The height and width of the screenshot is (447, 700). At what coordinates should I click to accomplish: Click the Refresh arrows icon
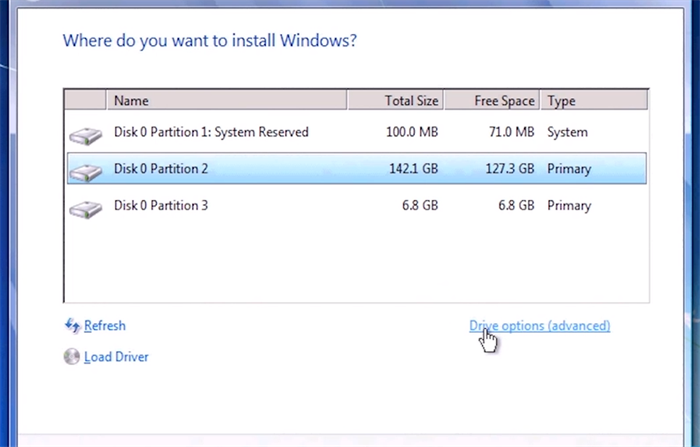72,326
